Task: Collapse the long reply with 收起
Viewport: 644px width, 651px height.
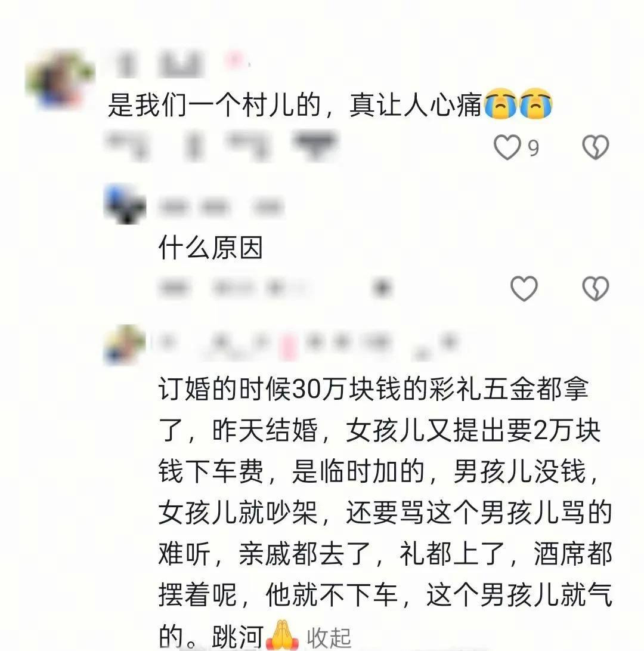Action: point(329,637)
